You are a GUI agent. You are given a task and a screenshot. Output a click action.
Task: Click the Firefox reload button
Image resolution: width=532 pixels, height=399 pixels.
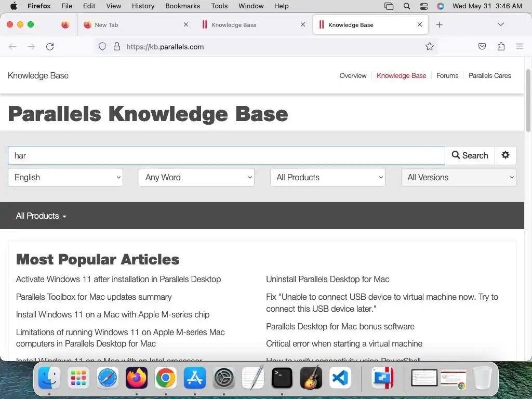click(x=50, y=46)
